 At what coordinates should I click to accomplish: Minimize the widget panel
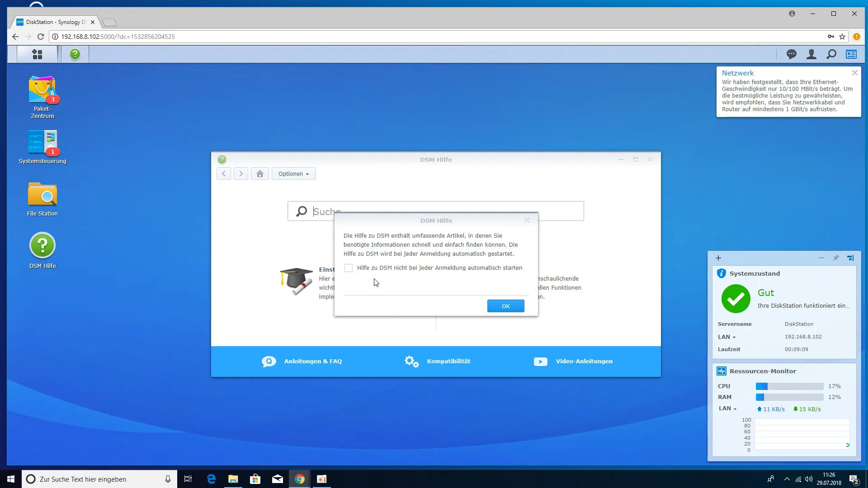[x=821, y=258]
